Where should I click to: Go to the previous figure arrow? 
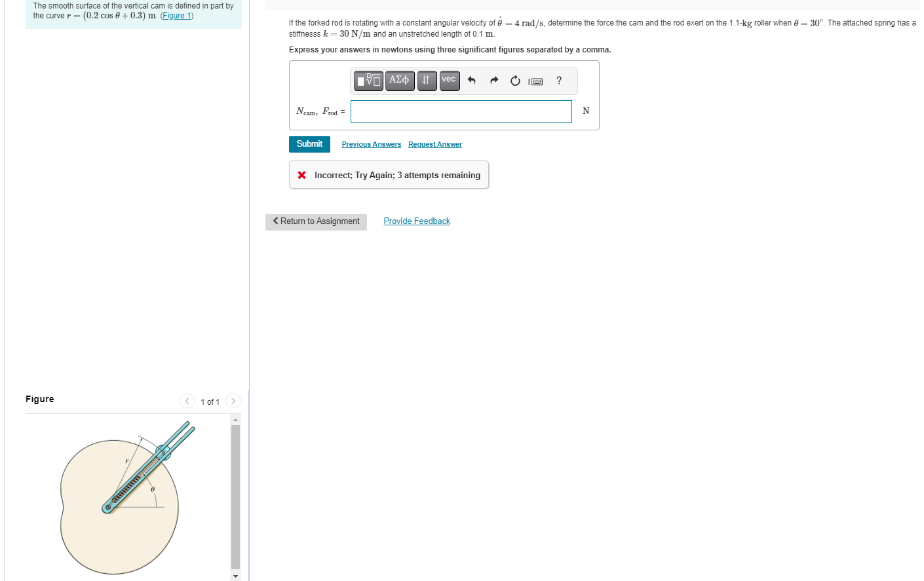[x=187, y=401]
